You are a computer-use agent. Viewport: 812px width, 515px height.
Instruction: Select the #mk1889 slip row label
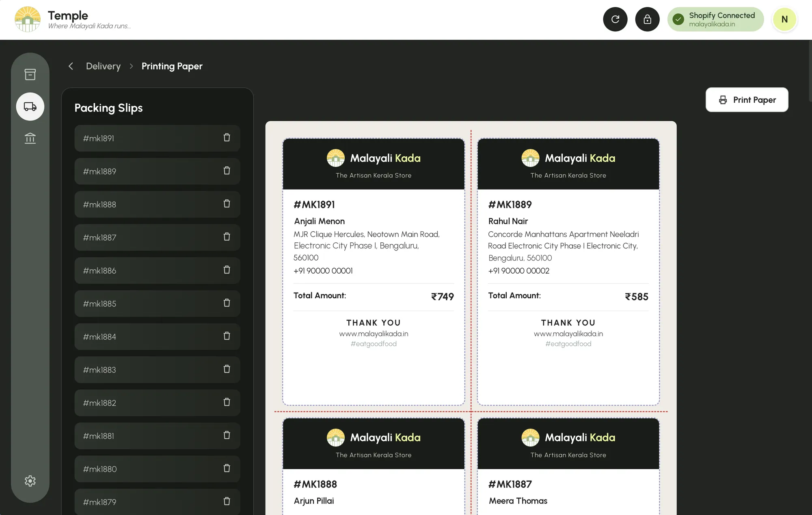click(99, 171)
